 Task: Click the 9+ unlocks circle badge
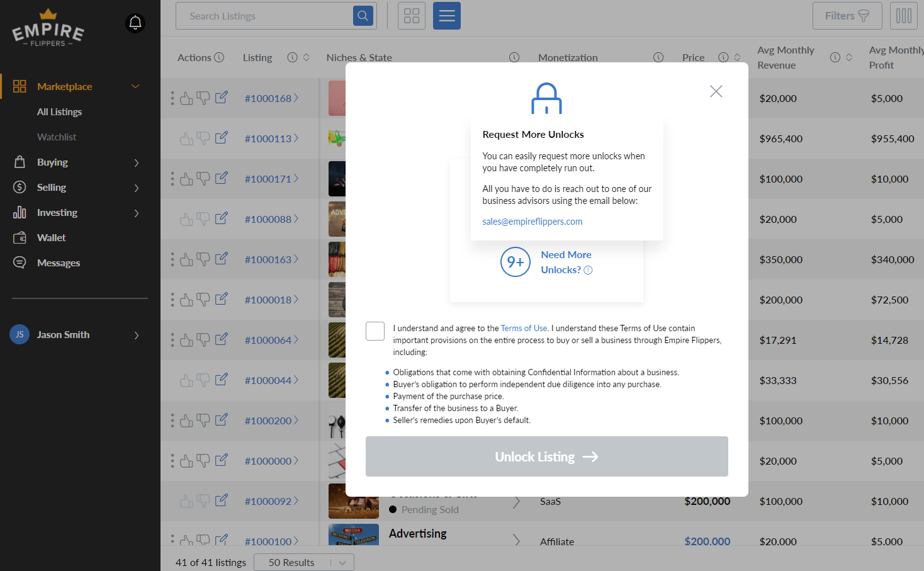point(516,262)
